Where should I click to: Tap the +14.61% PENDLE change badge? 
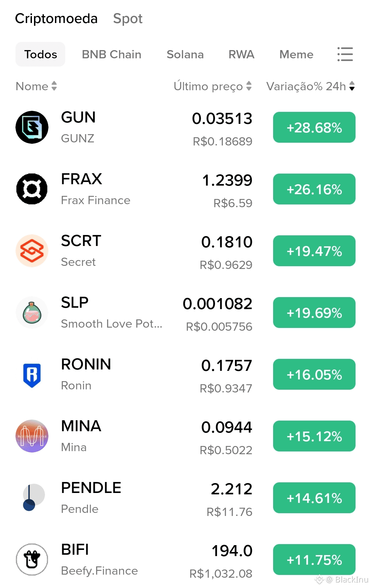[314, 498]
